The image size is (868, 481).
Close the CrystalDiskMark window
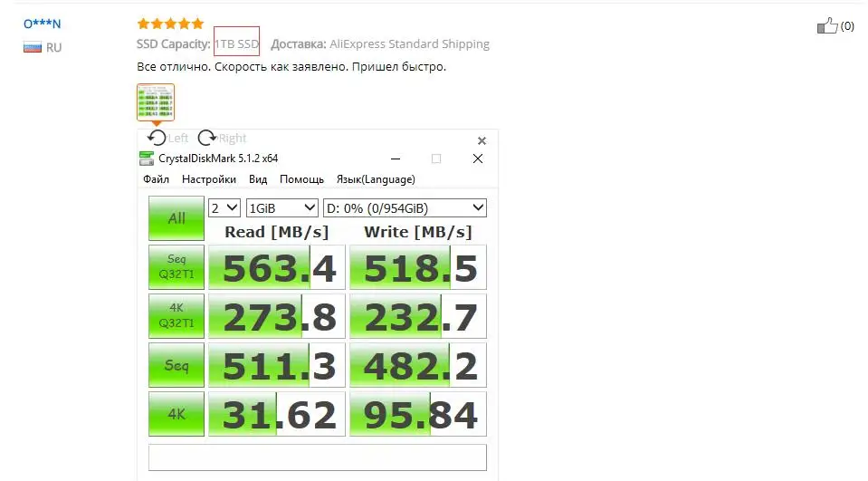(x=478, y=159)
